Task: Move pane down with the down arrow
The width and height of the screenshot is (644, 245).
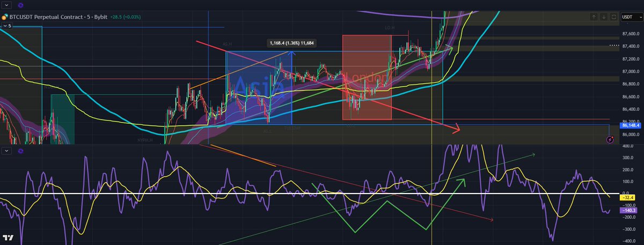Action: pyautogui.click(x=604, y=17)
